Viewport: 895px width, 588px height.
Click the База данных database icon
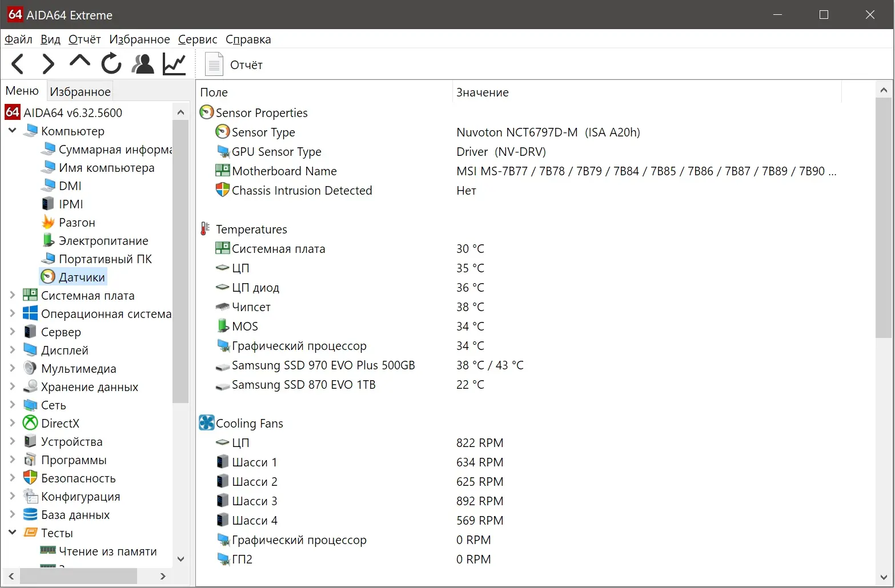coord(30,514)
